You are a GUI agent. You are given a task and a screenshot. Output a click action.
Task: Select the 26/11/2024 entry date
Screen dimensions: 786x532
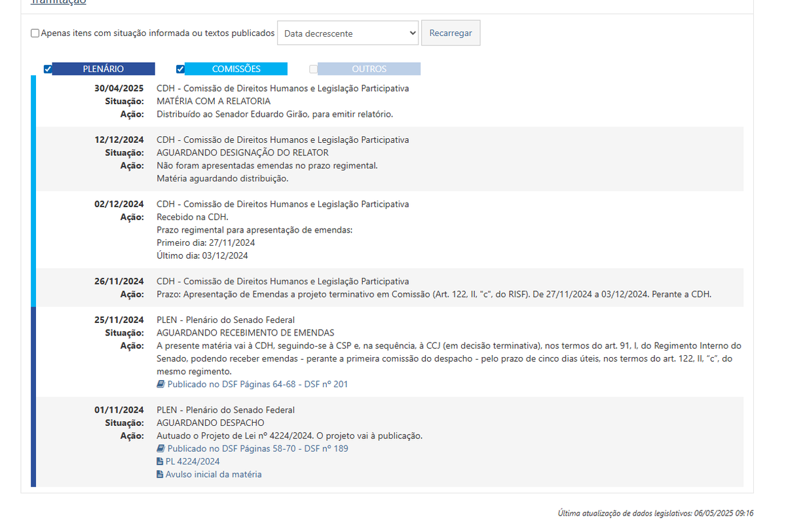click(119, 282)
